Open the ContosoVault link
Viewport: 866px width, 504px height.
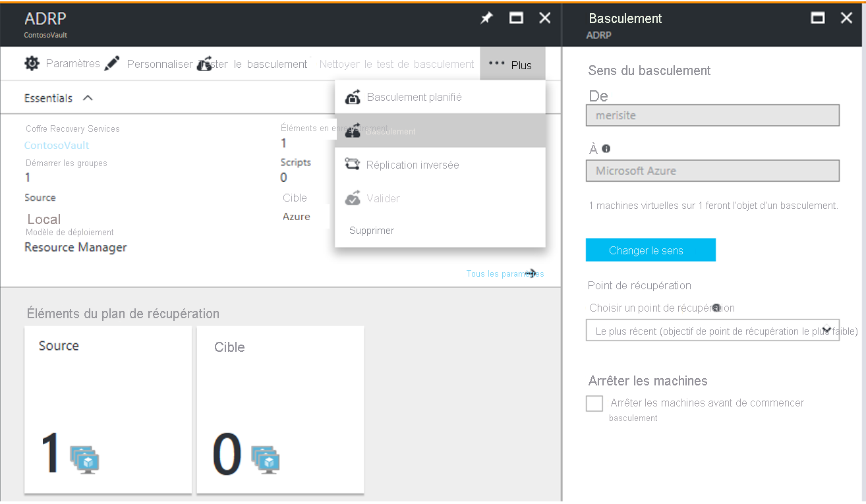(x=57, y=145)
